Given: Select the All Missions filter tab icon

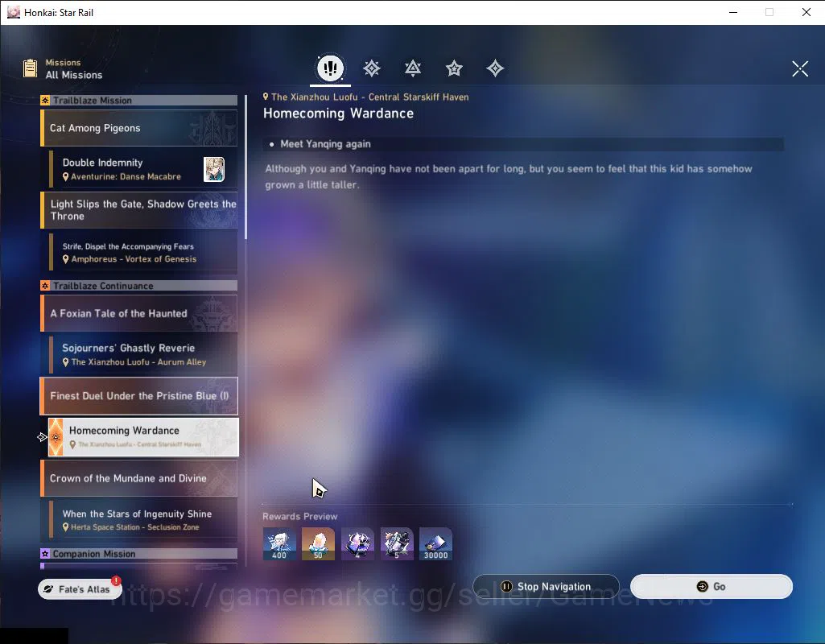Looking at the screenshot, I should (331, 68).
